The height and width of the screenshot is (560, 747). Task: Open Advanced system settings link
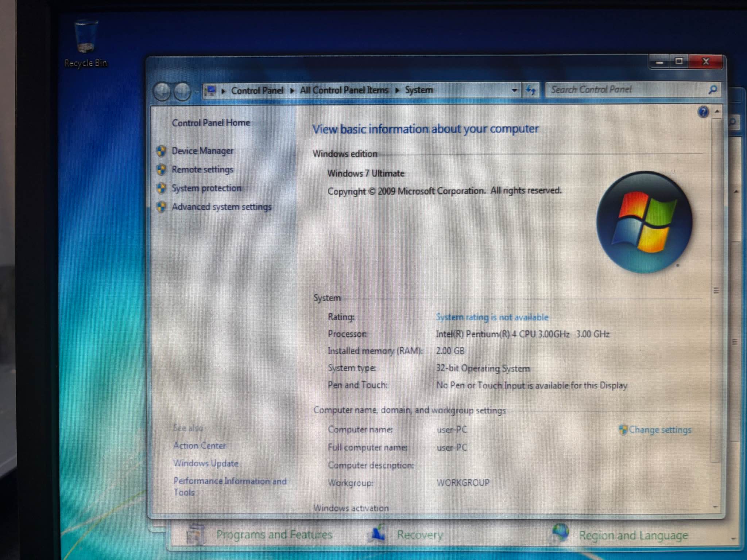[222, 207]
